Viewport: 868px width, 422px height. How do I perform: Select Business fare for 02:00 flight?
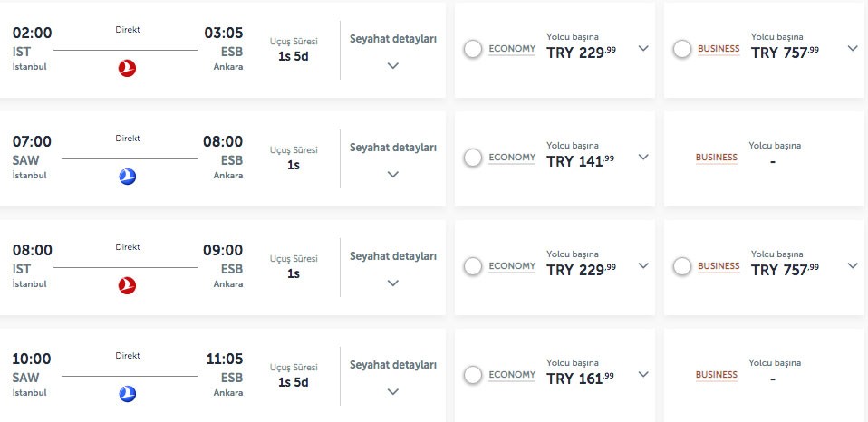pos(682,49)
